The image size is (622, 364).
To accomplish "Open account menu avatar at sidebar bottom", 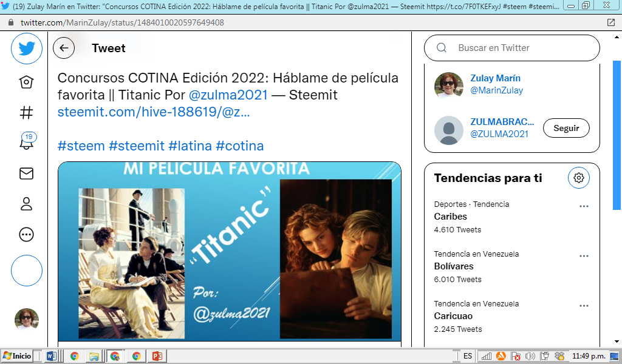I will (27, 319).
